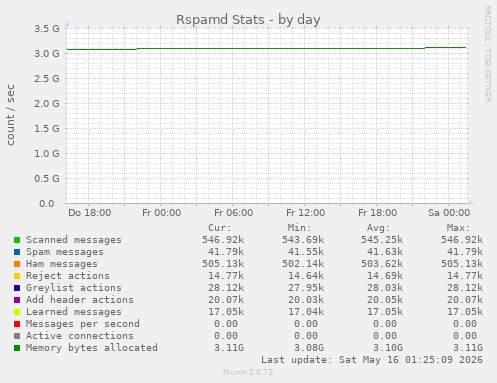Image resolution: width=497 pixels, height=383 pixels.
Task: Click the Spam messages blue color swatch
Action: pyautogui.click(x=17, y=252)
